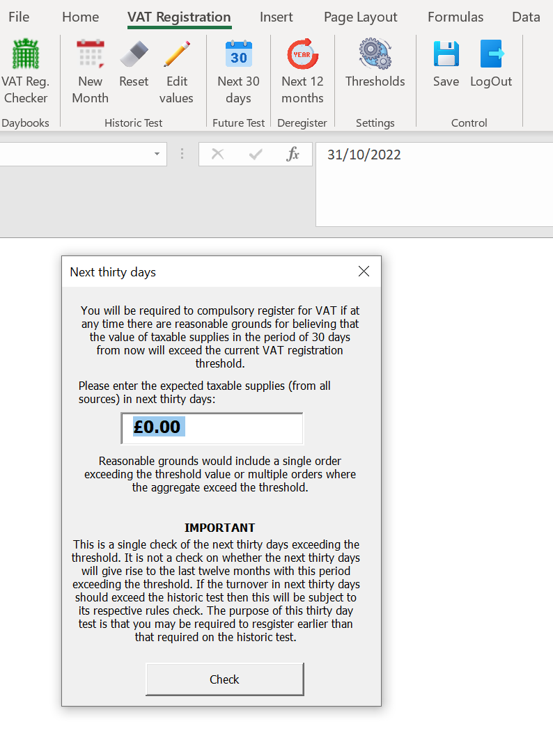The width and height of the screenshot is (553, 756).
Task: Run the Next 12 months deregister test
Action: click(x=302, y=72)
